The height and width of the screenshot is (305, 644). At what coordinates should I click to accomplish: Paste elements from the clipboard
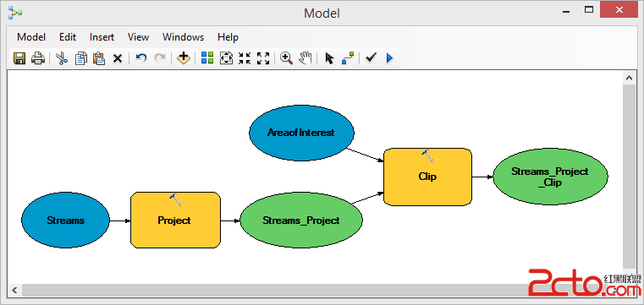point(99,58)
